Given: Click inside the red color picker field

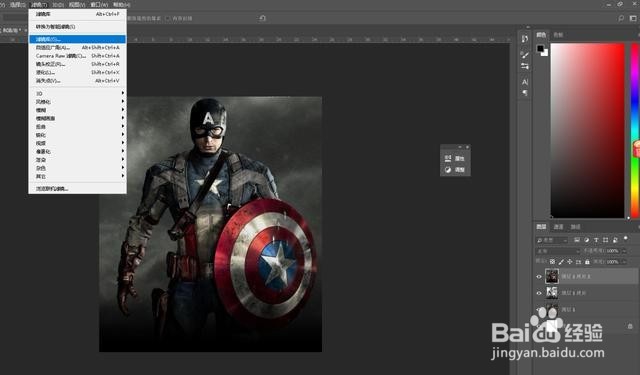Looking at the screenshot, I should click(x=587, y=130).
